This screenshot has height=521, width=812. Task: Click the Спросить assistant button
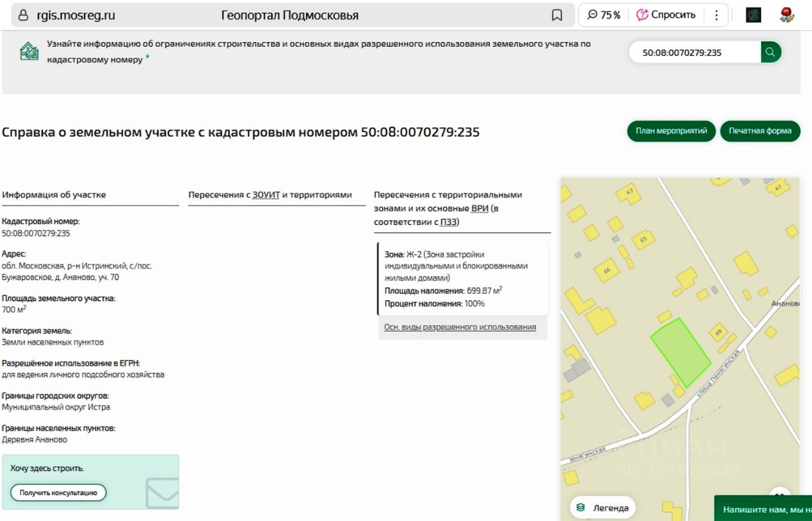tap(666, 15)
